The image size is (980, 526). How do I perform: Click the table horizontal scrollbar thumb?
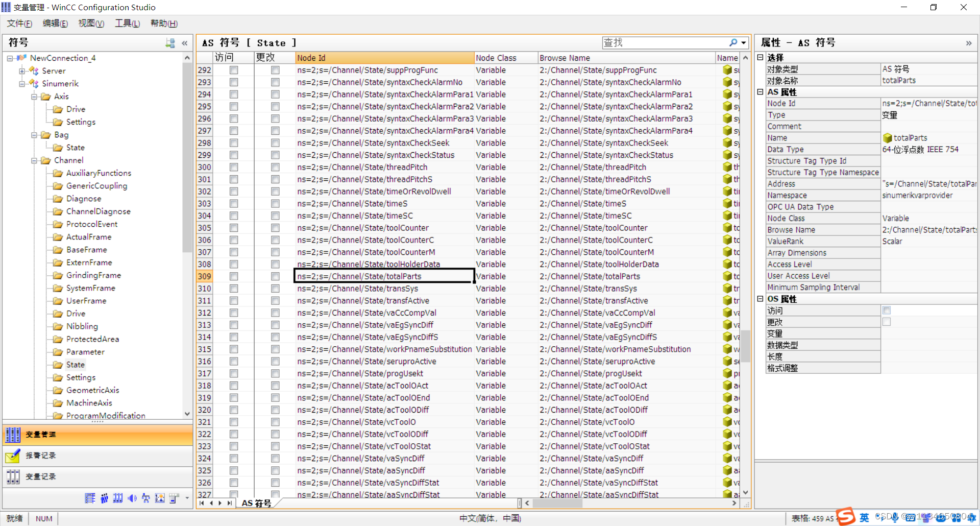click(557, 503)
